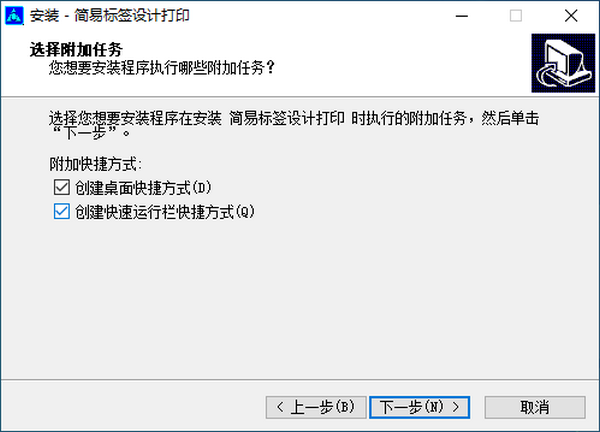Click the 创建快速运行栏快捷方式(Q) label text

click(x=165, y=212)
